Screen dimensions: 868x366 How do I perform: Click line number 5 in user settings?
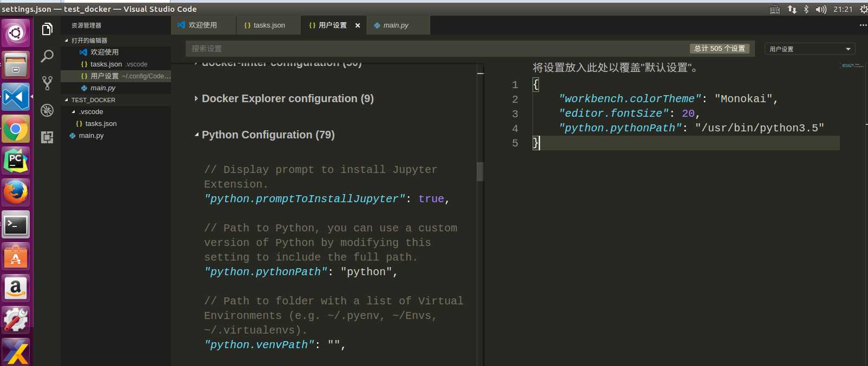(x=515, y=143)
